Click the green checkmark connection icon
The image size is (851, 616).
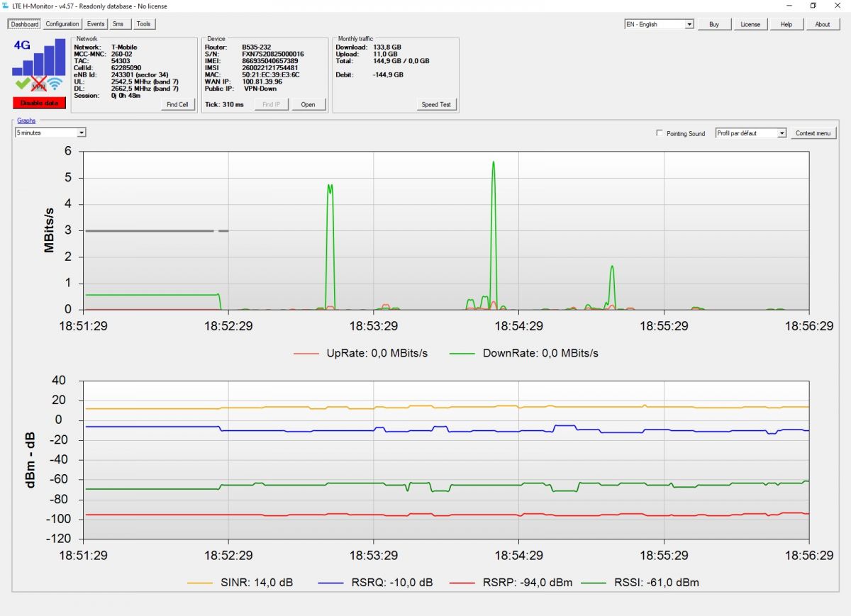tap(22, 84)
